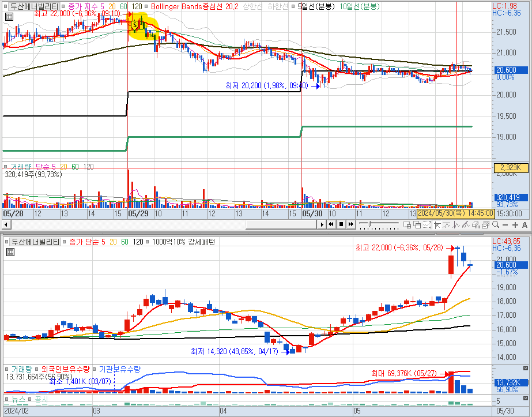Click the scrollbar left arrow under upper chart
Image resolution: width=532 pixels, height=417 pixels.
coord(6,224)
